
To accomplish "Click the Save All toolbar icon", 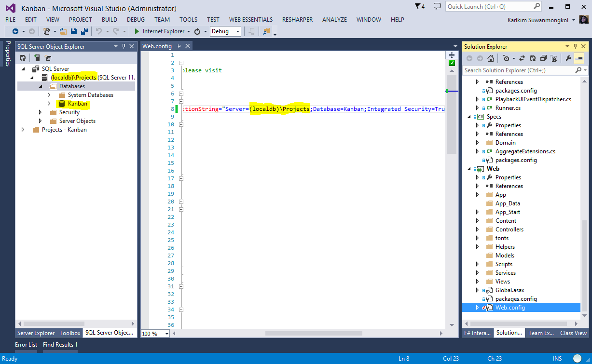I will click(x=84, y=31).
